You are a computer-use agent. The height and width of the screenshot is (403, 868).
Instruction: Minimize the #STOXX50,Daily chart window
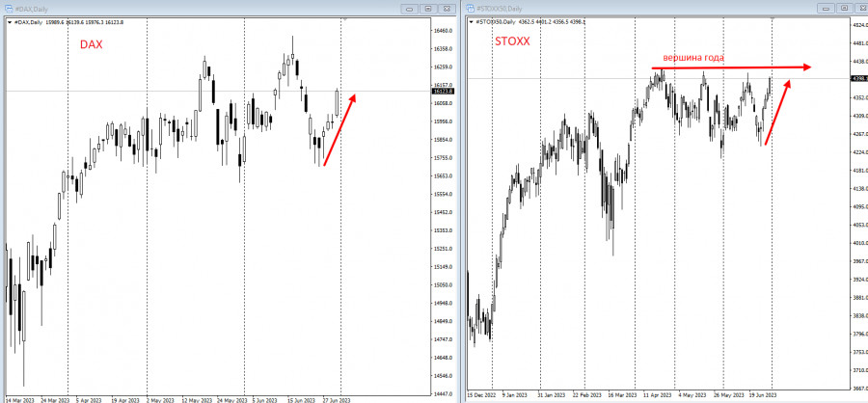[827, 9]
